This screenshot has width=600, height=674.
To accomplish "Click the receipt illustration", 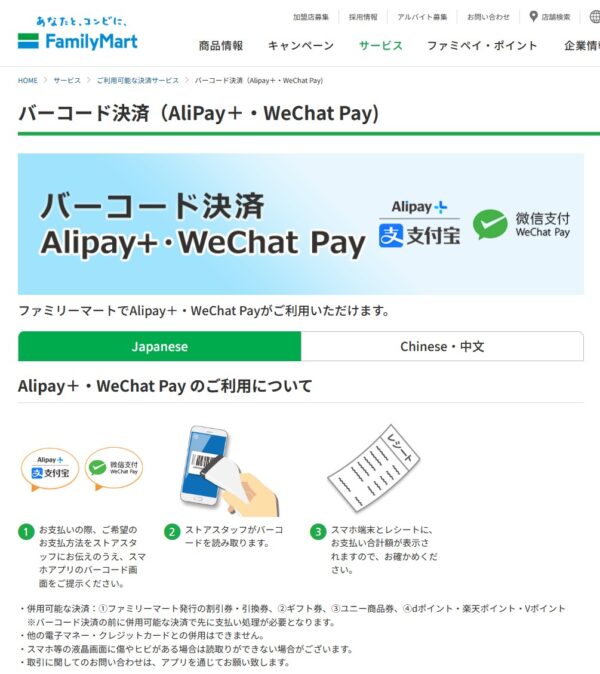I will coord(373,468).
